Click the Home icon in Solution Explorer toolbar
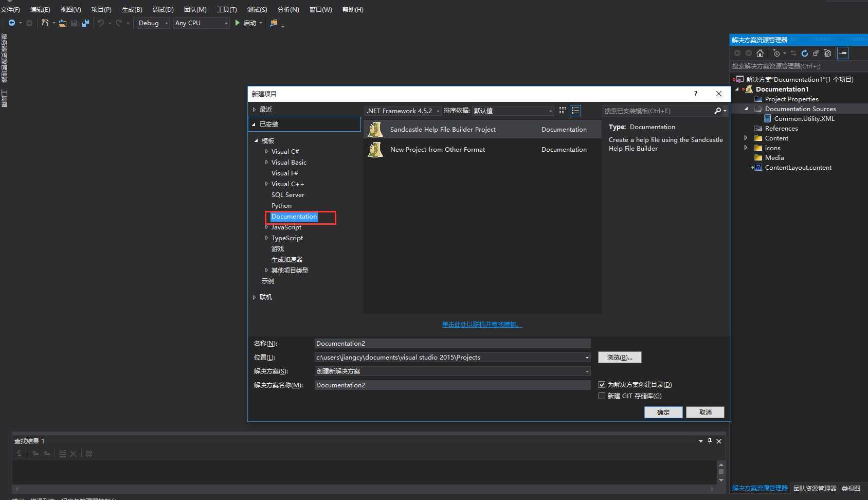 click(x=760, y=53)
